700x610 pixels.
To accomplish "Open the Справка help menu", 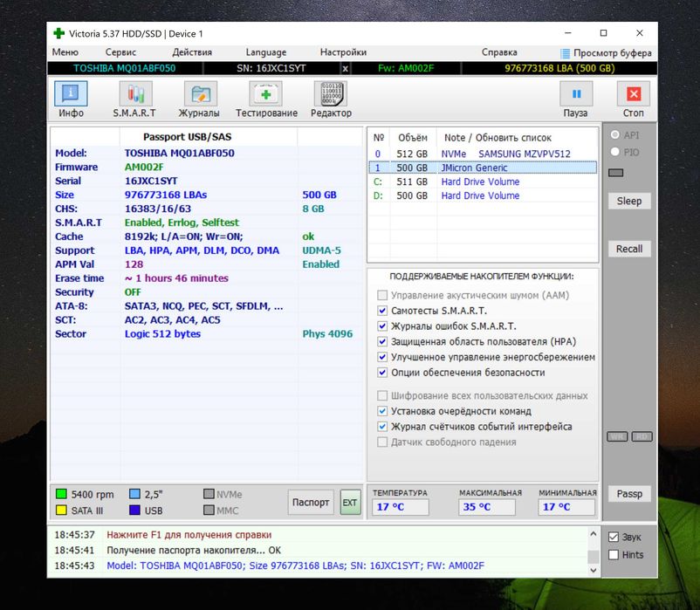I will (499, 52).
